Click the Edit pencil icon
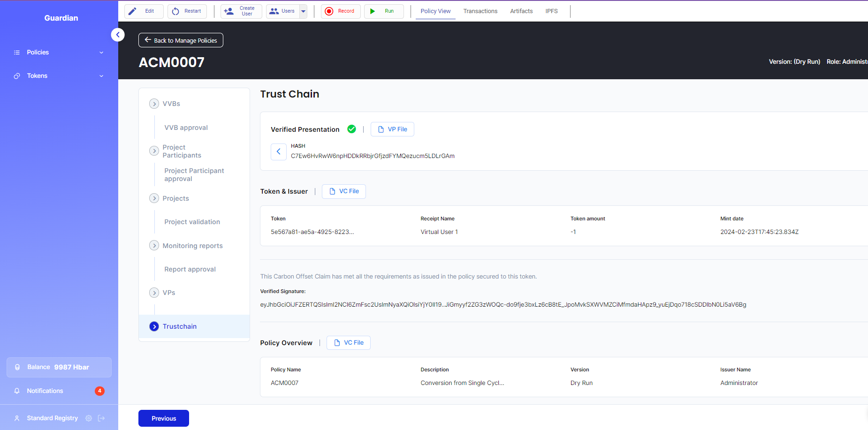The image size is (868, 430). (133, 11)
